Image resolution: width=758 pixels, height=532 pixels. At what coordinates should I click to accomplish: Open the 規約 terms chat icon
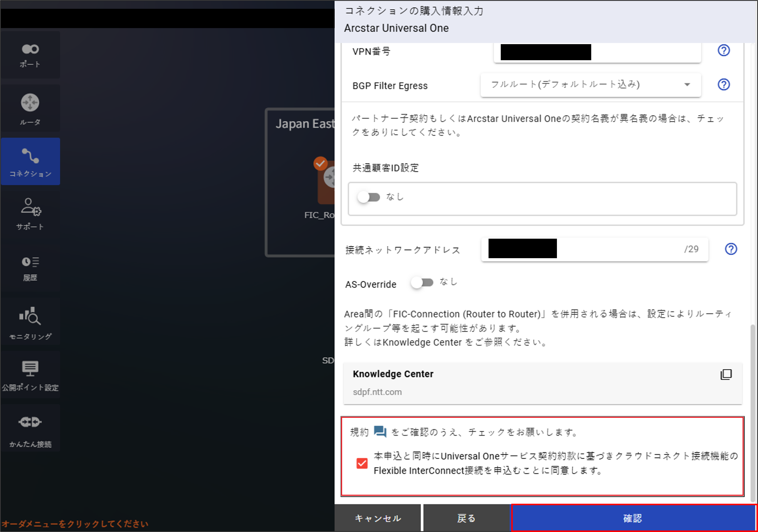point(380,432)
